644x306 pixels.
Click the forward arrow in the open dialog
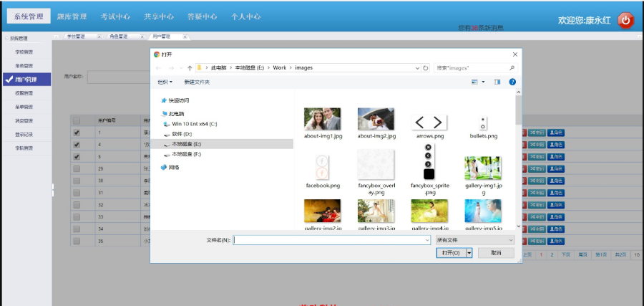pyautogui.click(x=171, y=68)
